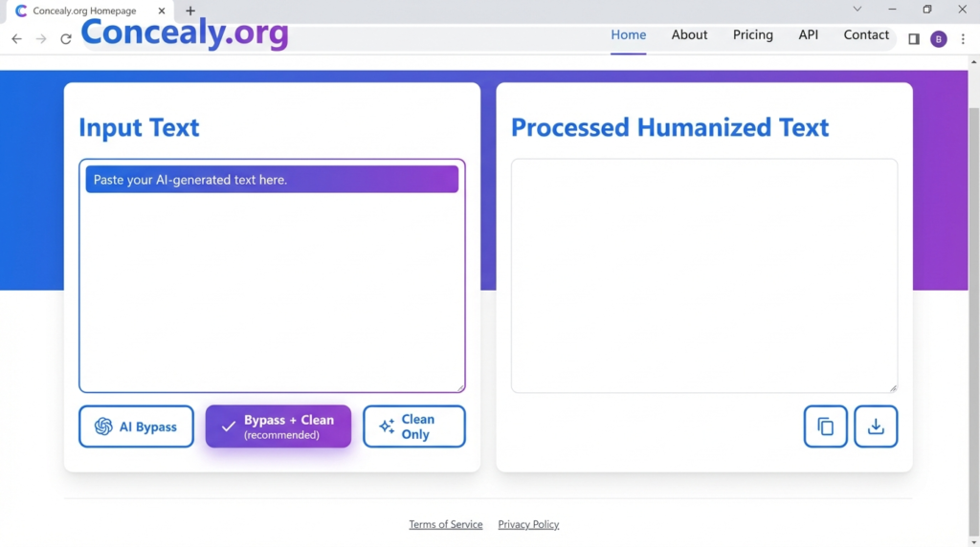Reload the current page
The image size is (980, 547).
pos(66,39)
